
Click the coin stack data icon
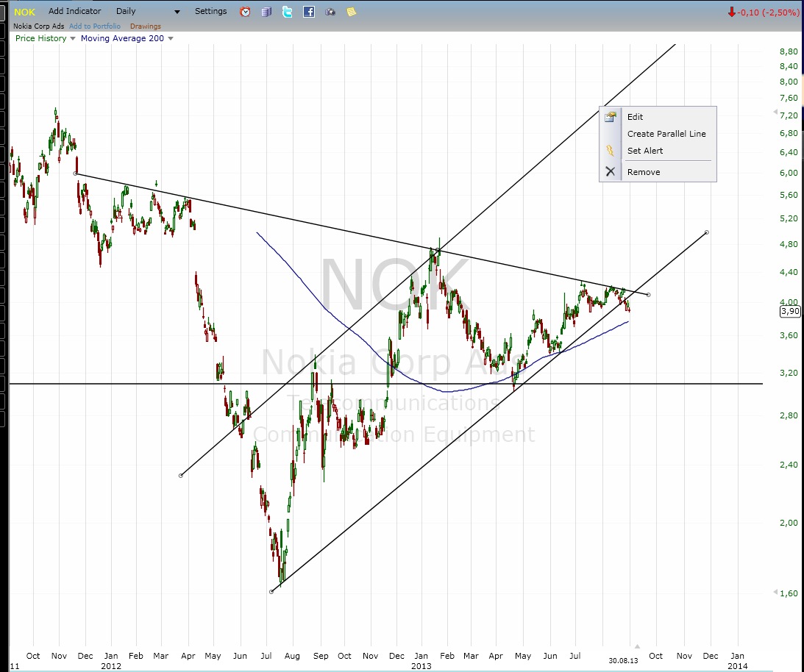(x=266, y=11)
